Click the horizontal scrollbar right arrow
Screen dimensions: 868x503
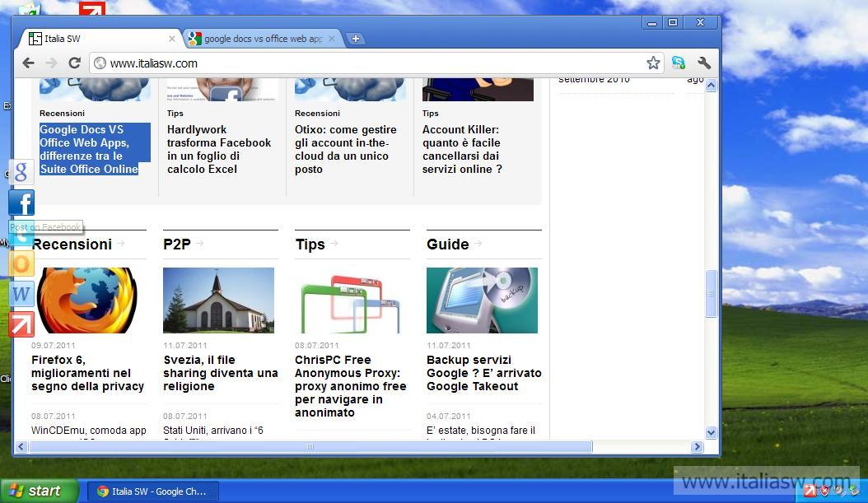coord(697,446)
